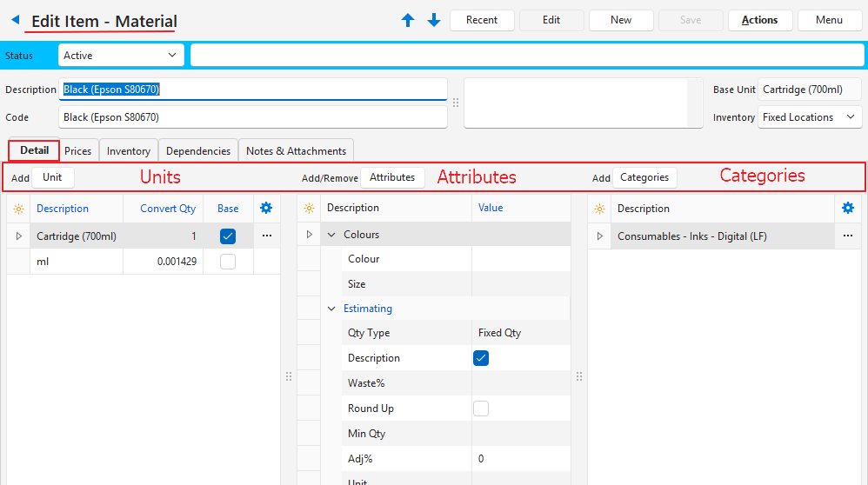Open Categories grid settings gear icon
868x485 pixels.
(848, 208)
